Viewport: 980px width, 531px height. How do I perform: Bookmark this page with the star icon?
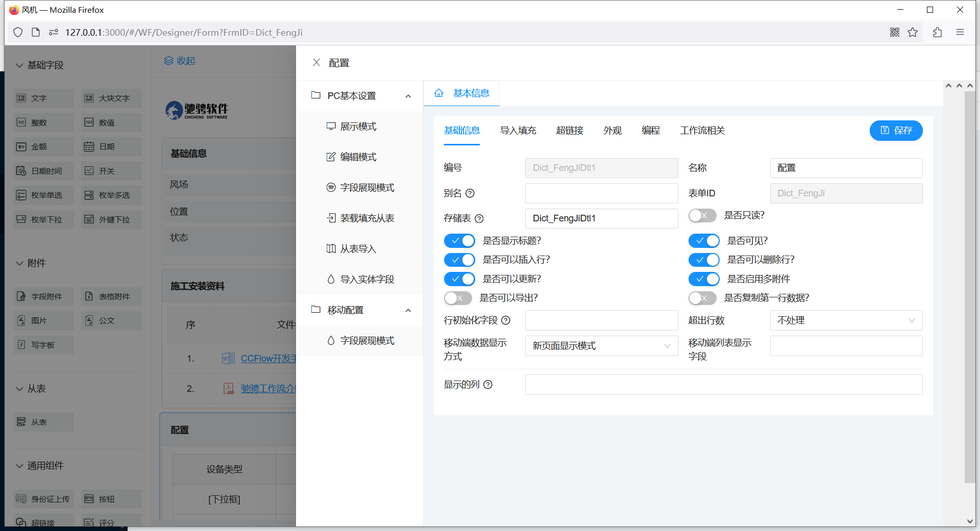click(x=913, y=32)
